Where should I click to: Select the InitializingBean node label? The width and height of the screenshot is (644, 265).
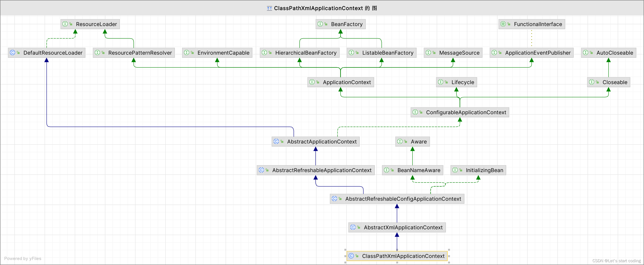coord(485,170)
